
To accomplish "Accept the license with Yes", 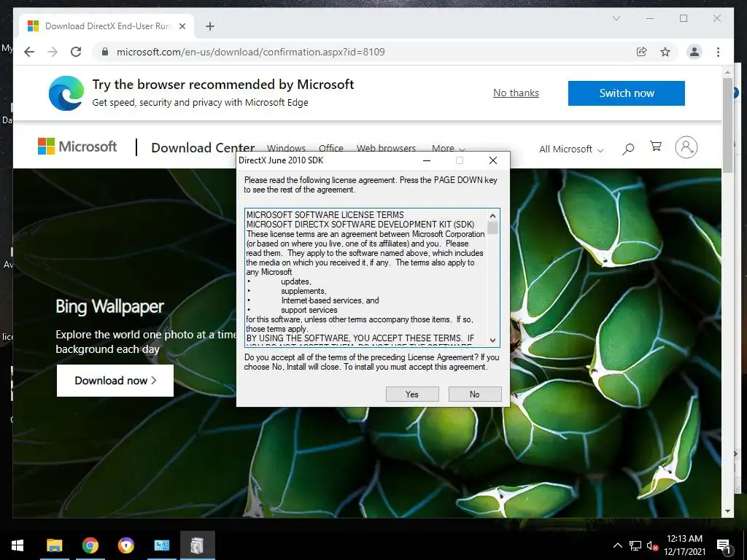I will (412, 394).
